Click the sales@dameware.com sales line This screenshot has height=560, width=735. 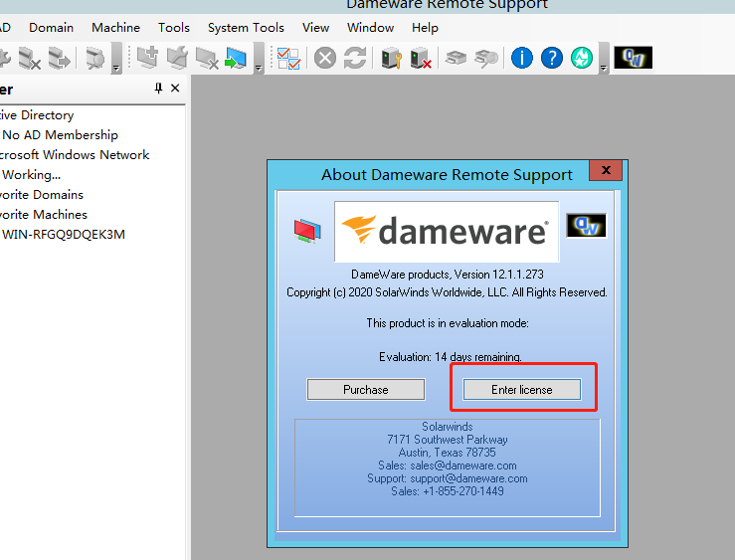click(x=448, y=466)
